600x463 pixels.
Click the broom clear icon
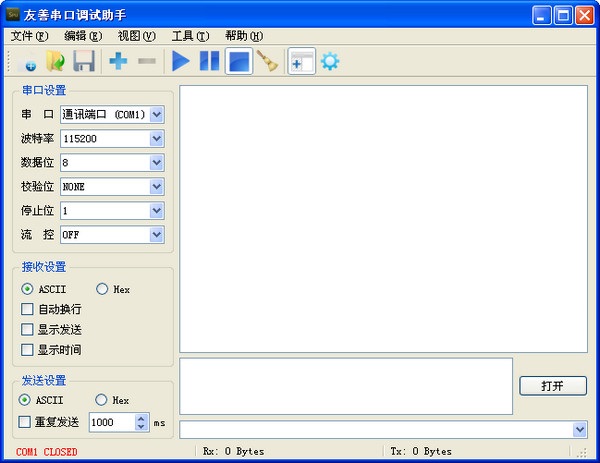click(x=266, y=62)
